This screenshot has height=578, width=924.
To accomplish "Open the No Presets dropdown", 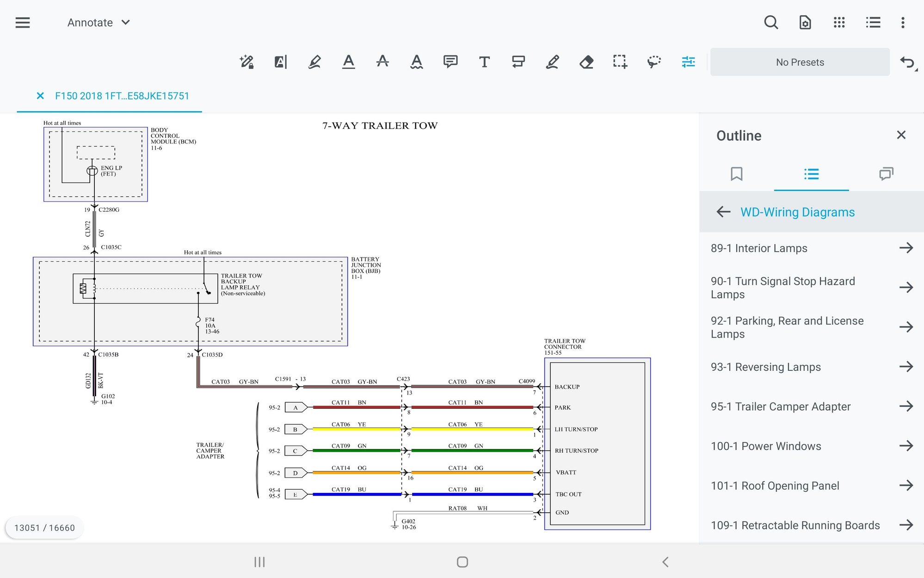I will 800,61.
